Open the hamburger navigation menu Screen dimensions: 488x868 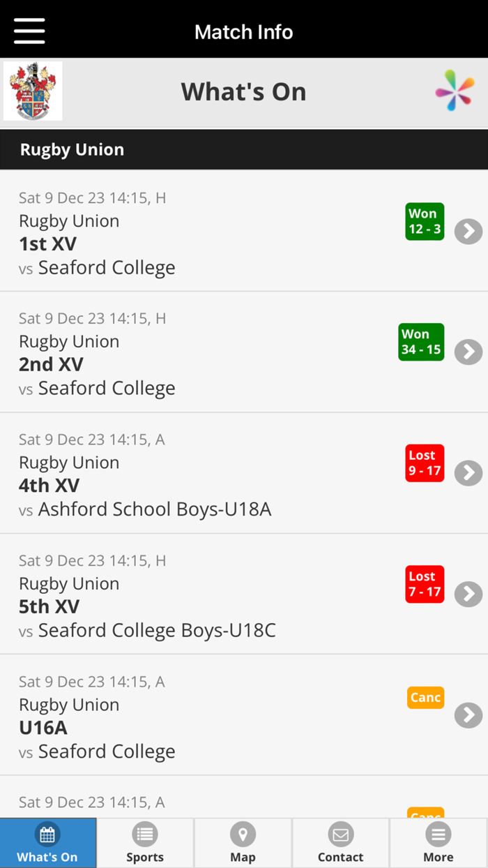29,30
